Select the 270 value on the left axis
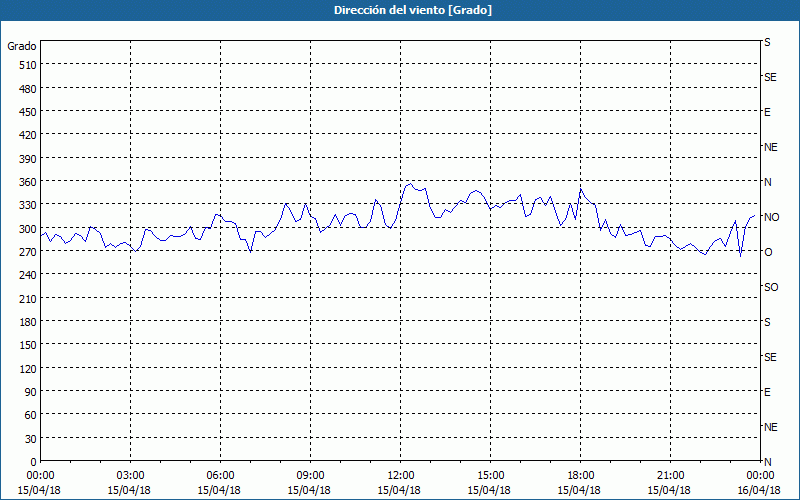Viewport: 800px width, 500px height. point(28,252)
